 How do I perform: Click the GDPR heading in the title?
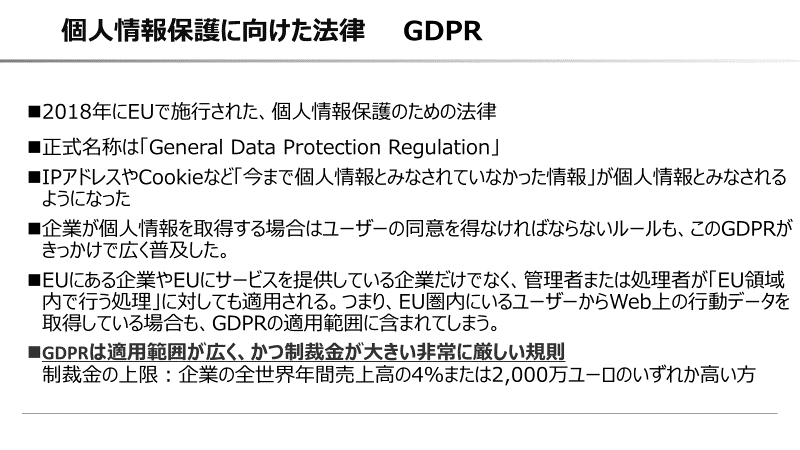444,31
